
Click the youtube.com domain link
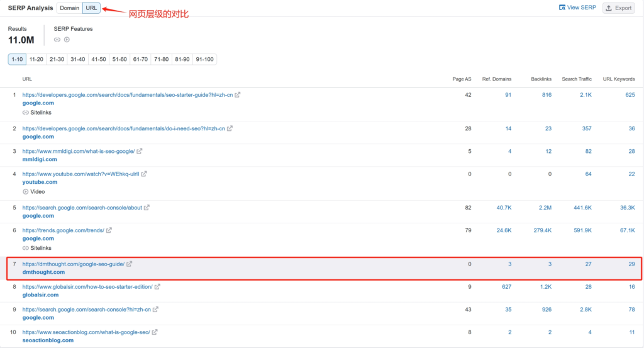[x=40, y=182]
